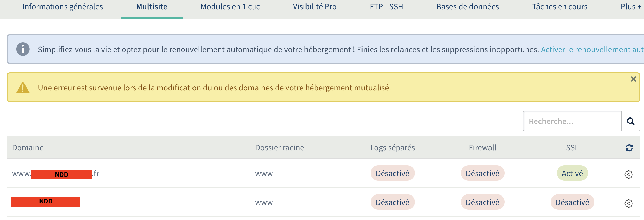This screenshot has width=644, height=220.
Task: Click the search magnifier button
Action: pos(631,121)
